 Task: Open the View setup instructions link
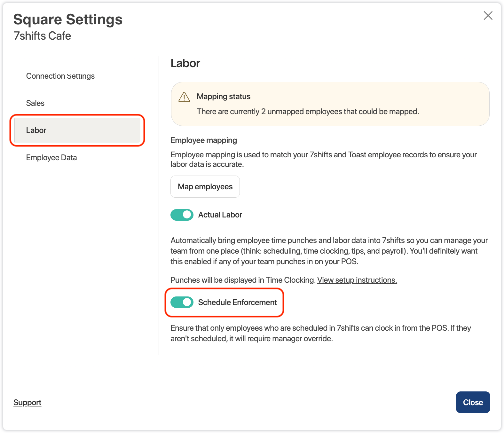[x=357, y=280]
